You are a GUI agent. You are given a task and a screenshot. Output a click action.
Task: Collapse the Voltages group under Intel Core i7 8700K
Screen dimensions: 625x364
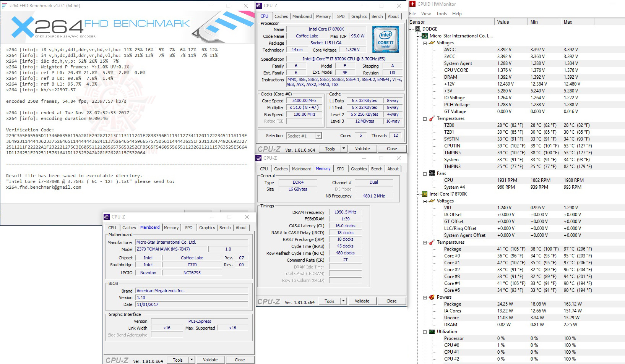425,201
